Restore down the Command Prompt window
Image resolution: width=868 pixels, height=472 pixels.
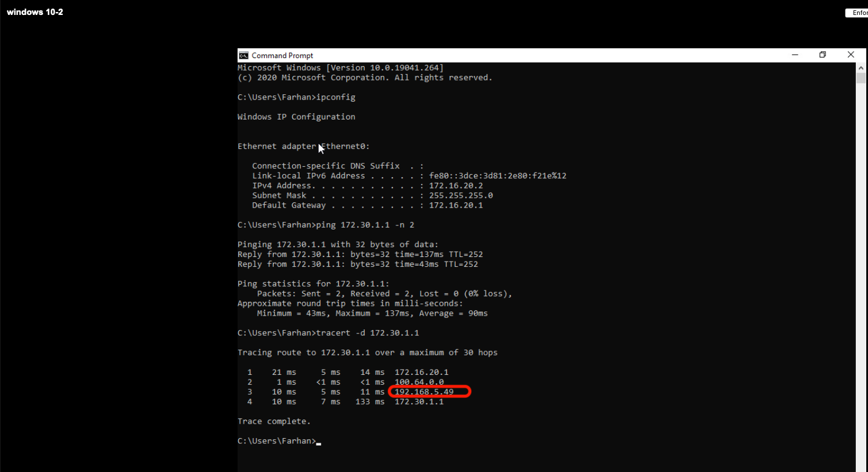(x=823, y=55)
